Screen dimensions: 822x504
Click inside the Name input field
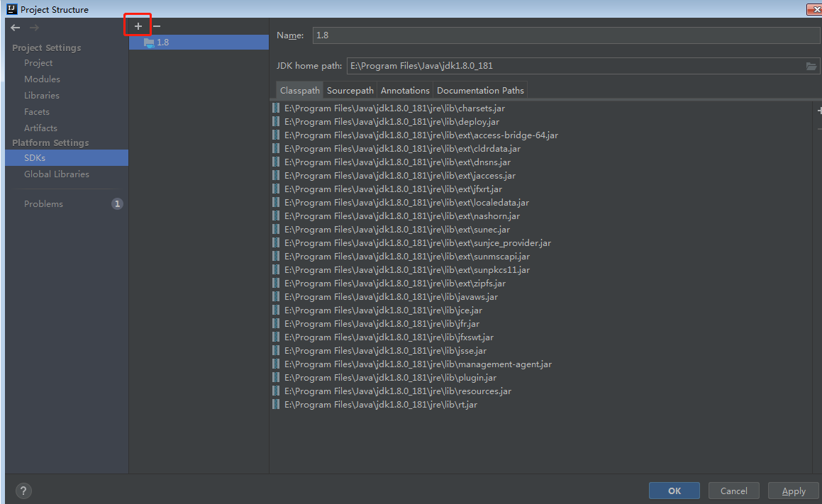pos(496,35)
